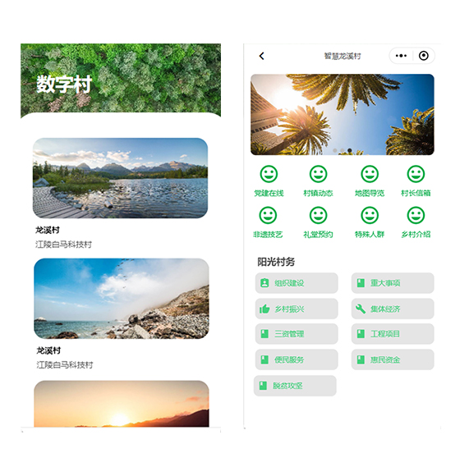Open the 惠民资金 button
The height and width of the screenshot is (476, 460).
pos(393,359)
